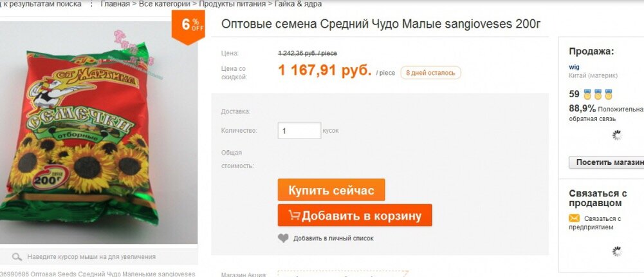The width and height of the screenshot is (644, 277).
Task: Click the cart icon on add-to-cart button
Action: [x=293, y=215]
